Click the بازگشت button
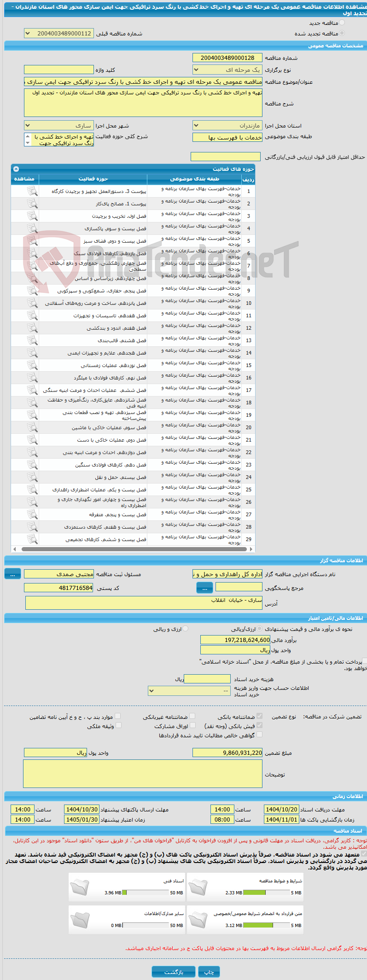367x980 pixels. (174, 972)
